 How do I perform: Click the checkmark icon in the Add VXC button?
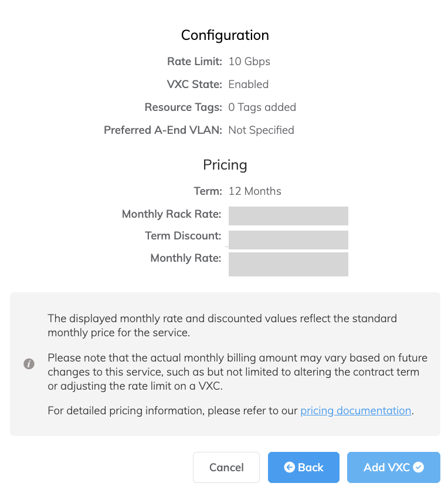point(418,467)
